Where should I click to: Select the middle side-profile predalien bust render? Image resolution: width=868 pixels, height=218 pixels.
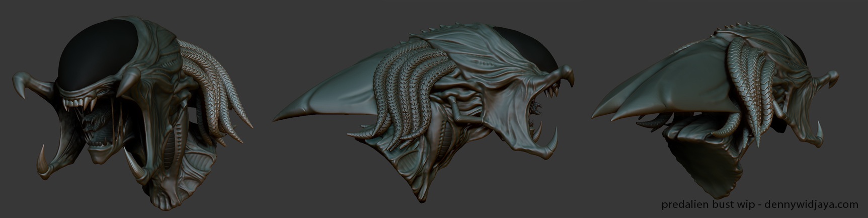[x=424, y=112]
